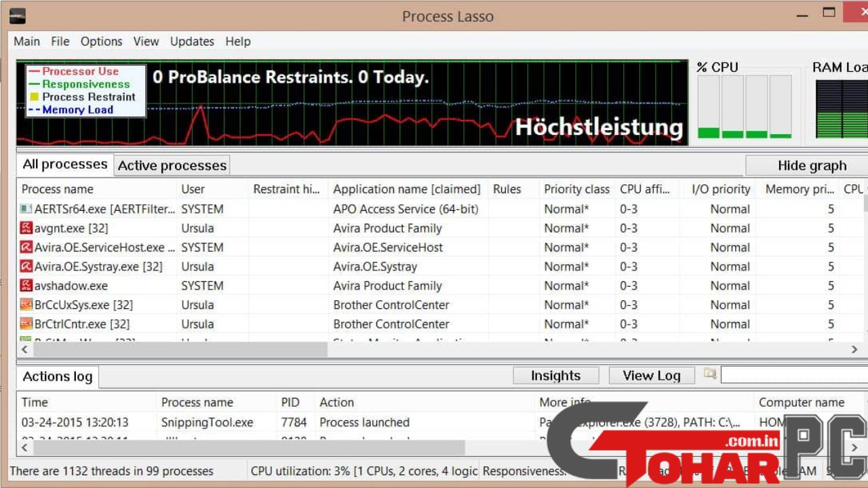Click the 'CPU utilization: 3%' status bar entry
868x488 pixels.
pos(363,471)
